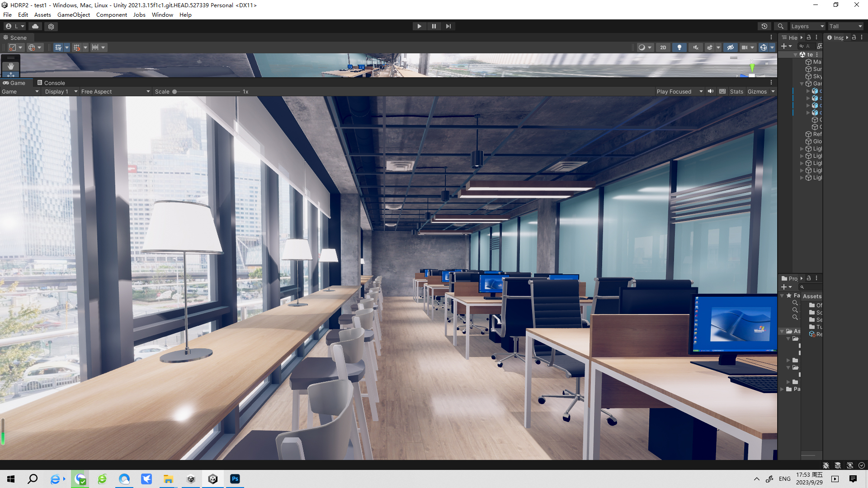This screenshot has width=868, height=488.
Task: Toggle scene audio mute button
Action: coord(696,47)
